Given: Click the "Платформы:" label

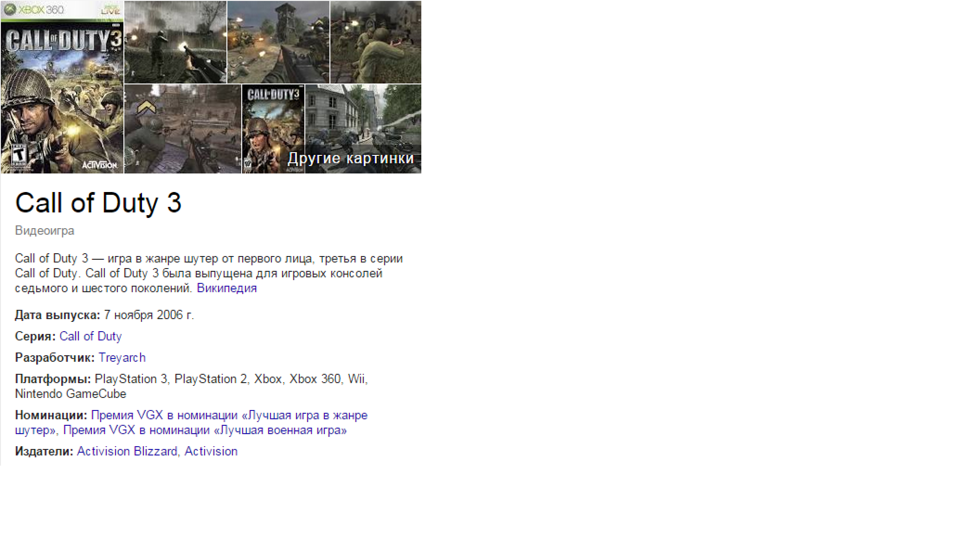Looking at the screenshot, I should pyautogui.click(x=53, y=379).
